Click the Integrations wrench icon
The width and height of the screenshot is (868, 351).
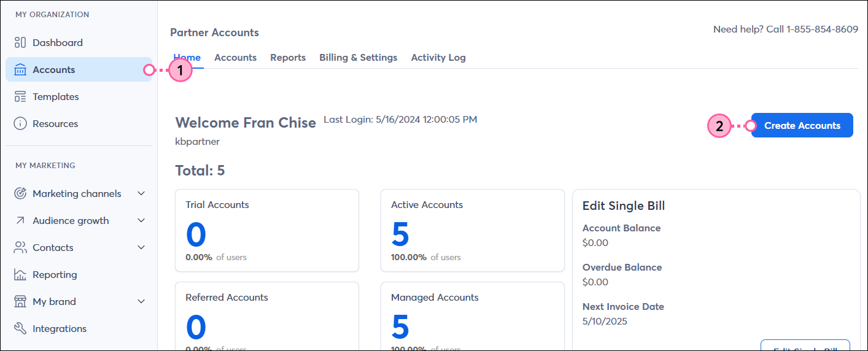(x=20, y=328)
